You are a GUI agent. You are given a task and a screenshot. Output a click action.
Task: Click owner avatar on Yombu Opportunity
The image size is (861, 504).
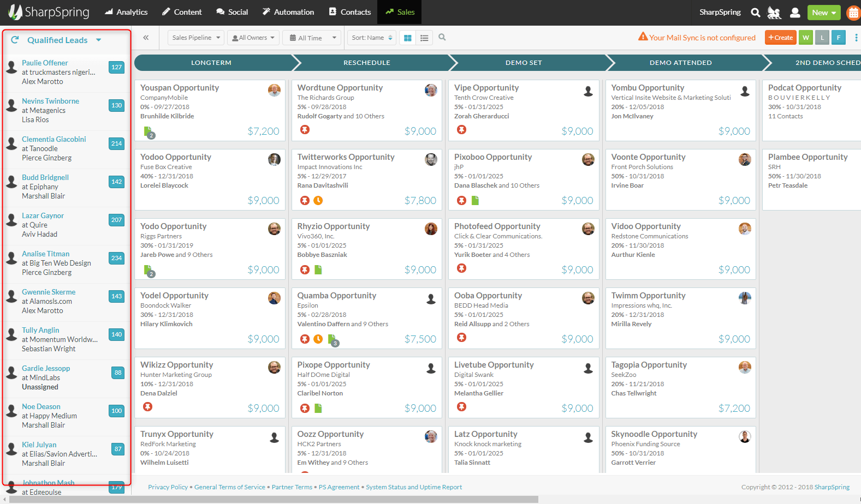click(x=745, y=91)
